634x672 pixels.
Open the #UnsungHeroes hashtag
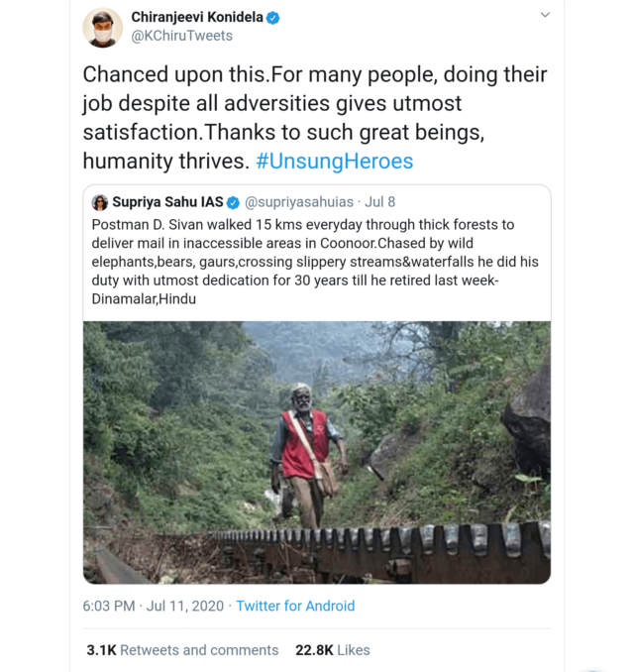[334, 161]
